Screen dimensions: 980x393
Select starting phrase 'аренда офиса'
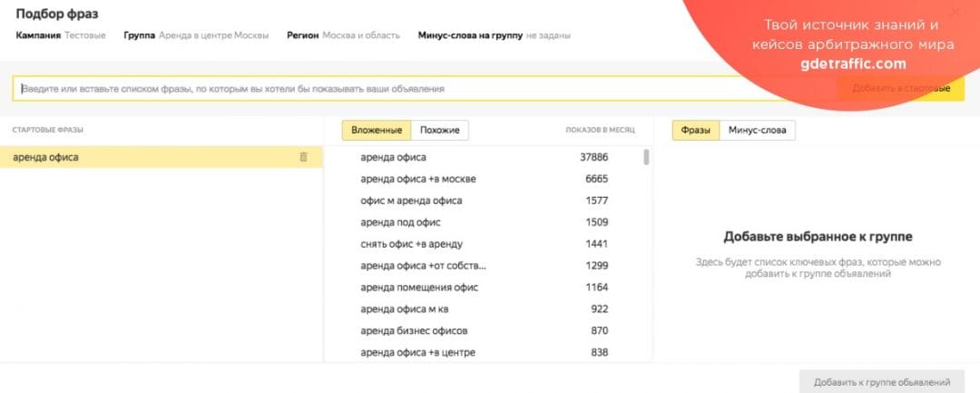point(162,157)
